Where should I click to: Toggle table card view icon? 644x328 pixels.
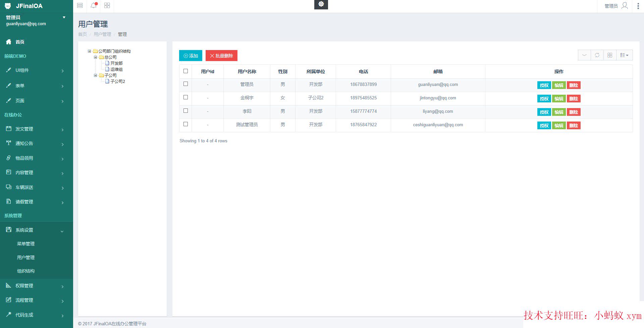click(x=610, y=55)
